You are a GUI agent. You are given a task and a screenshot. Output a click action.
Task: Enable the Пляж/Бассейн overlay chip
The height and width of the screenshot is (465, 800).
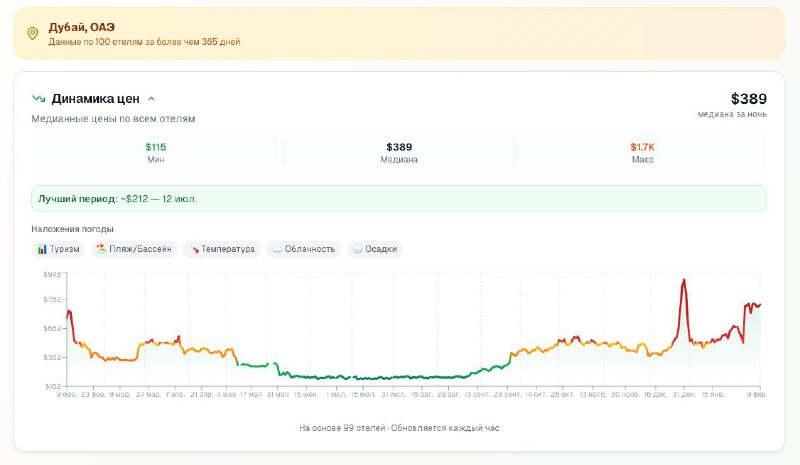coord(134,249)
